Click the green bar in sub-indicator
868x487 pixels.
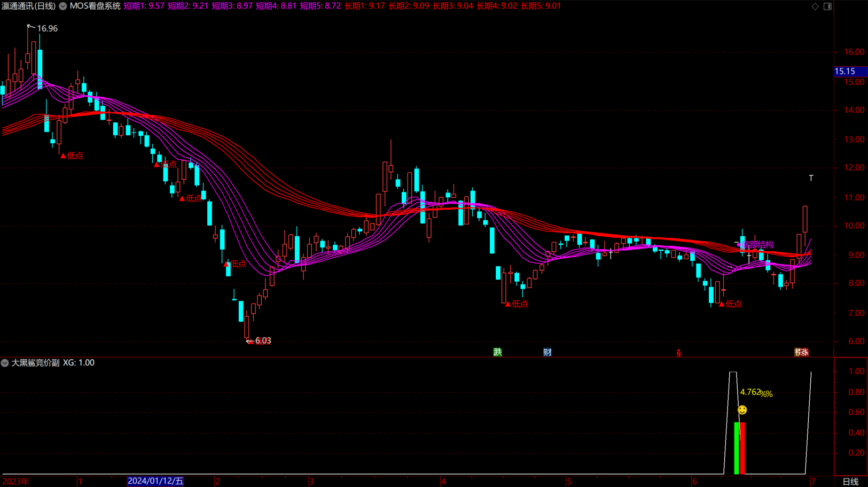(x=737, y=448)
